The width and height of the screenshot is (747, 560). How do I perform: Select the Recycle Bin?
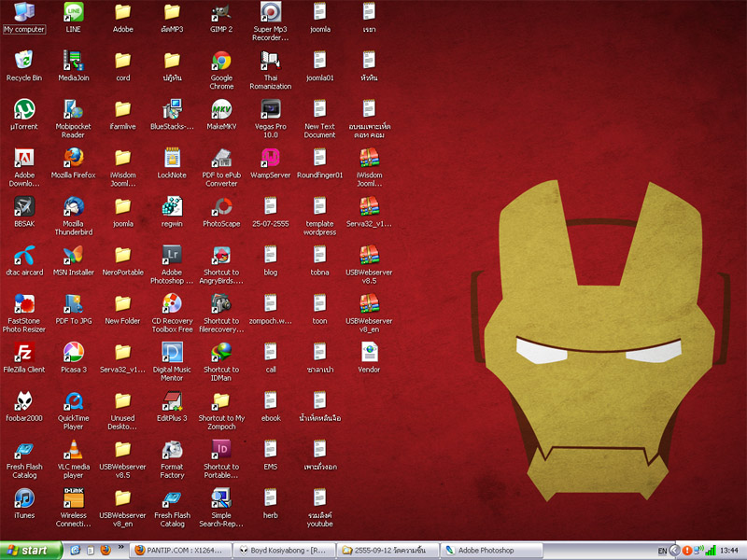(x=24, y=66)
